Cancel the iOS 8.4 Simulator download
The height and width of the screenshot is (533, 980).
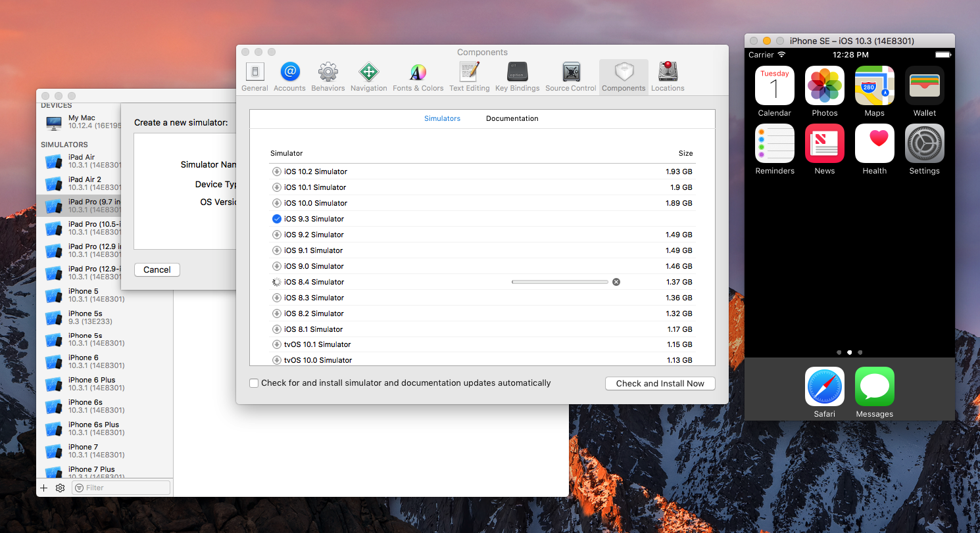pos(616,282)
